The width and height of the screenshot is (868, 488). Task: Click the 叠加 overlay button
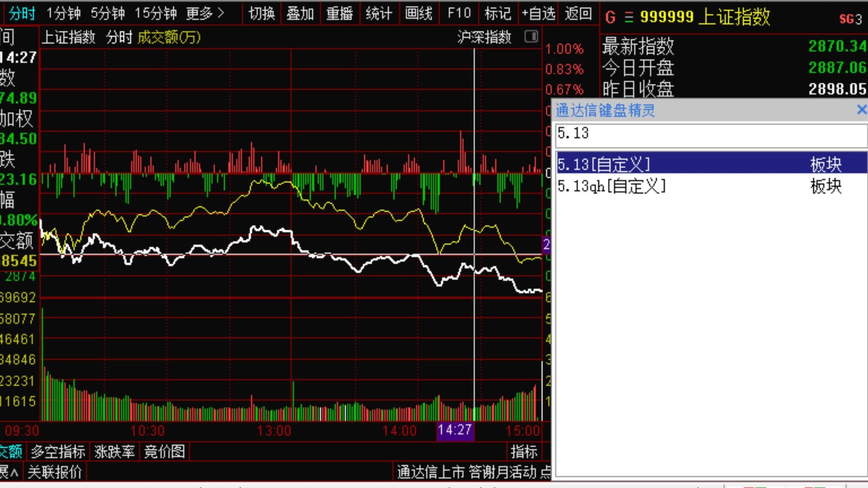(300, 14)
